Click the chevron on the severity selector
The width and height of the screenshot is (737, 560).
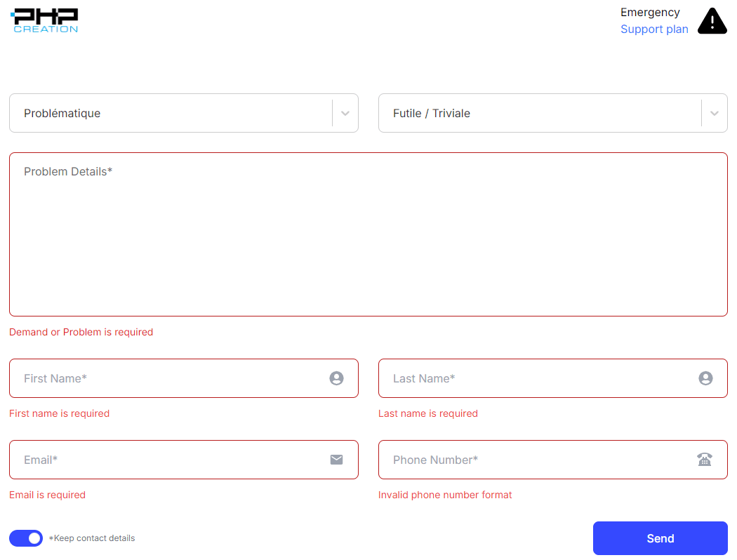(x=715, y=113)
